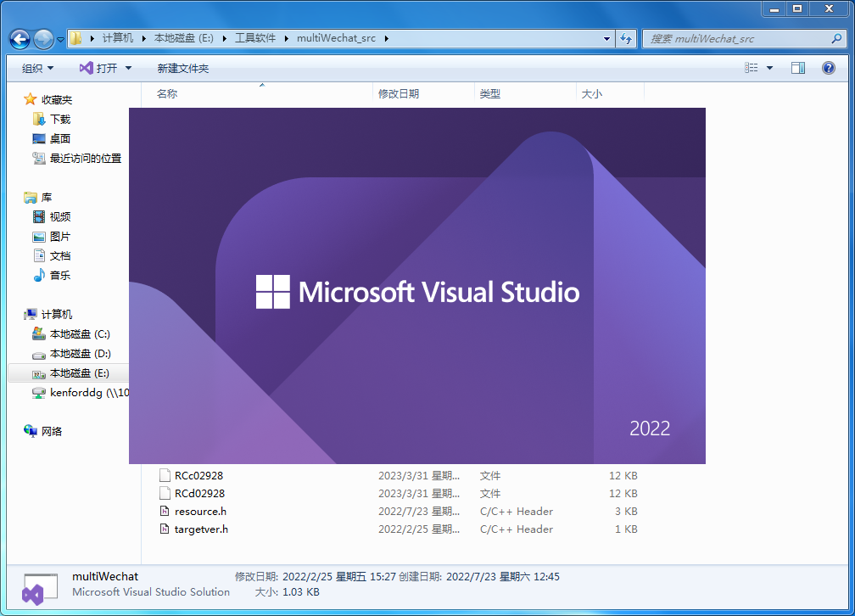Select the resource.h file
Screen dimensions: 855x616
coord(201,512)
